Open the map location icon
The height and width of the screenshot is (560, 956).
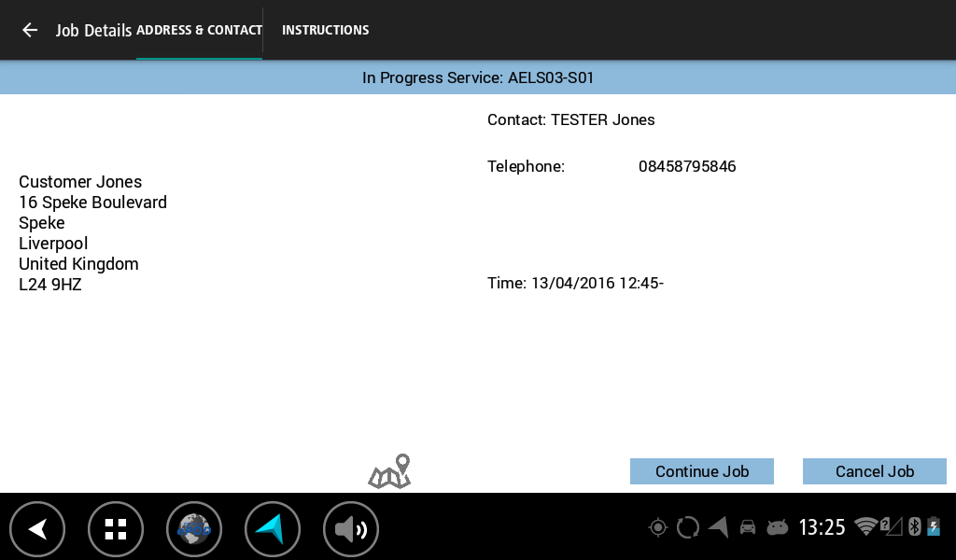coord(389,471)
